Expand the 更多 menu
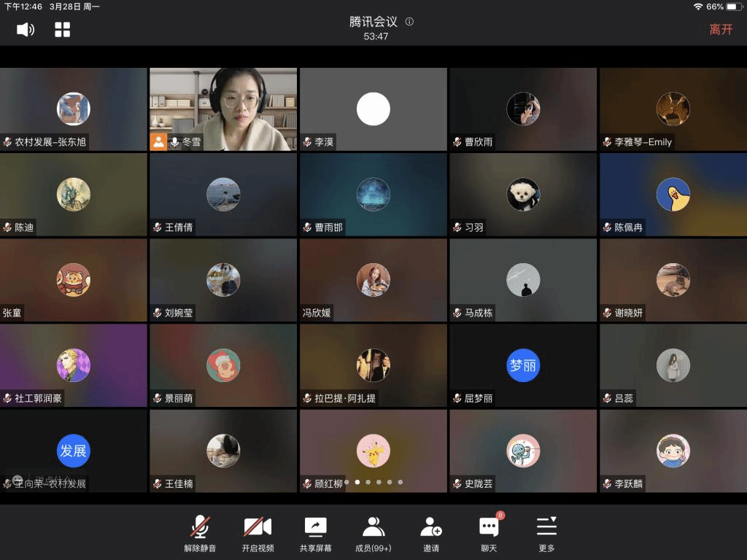747x560 pixels. 546,533
